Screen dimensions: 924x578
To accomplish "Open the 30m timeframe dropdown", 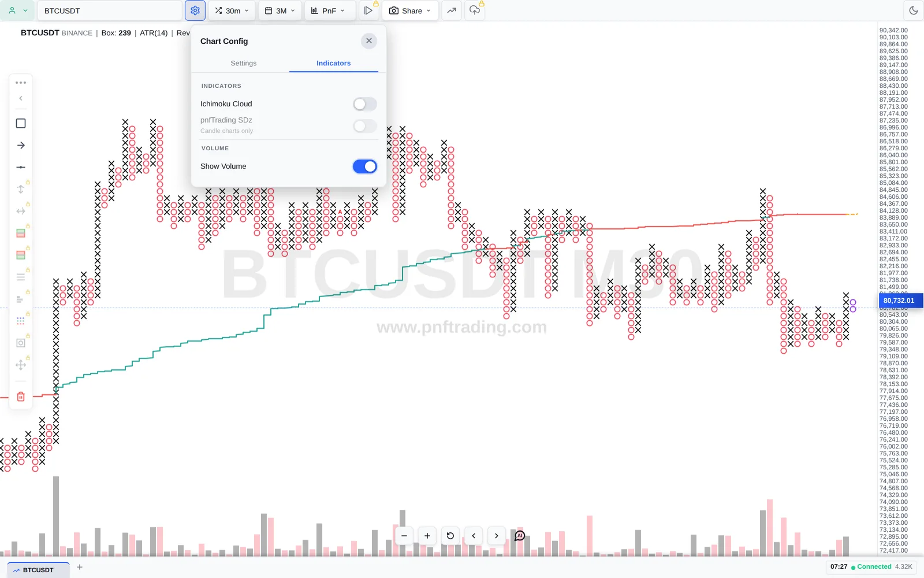I will tap(232, 10).
